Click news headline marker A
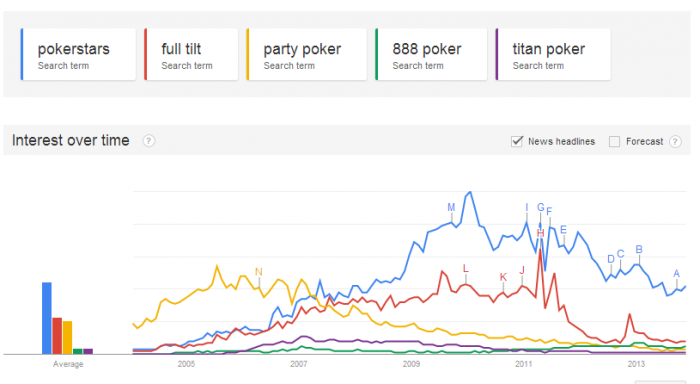 point(676,274)
